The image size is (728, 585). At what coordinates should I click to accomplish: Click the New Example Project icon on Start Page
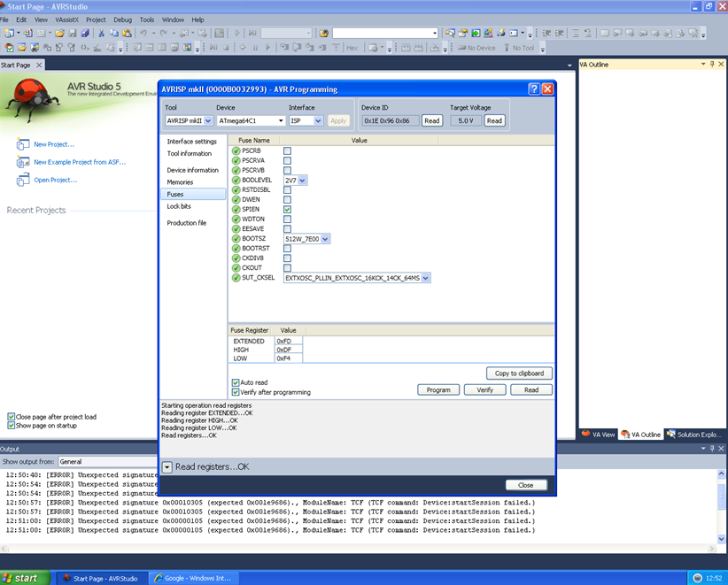[x=23, y=162]
